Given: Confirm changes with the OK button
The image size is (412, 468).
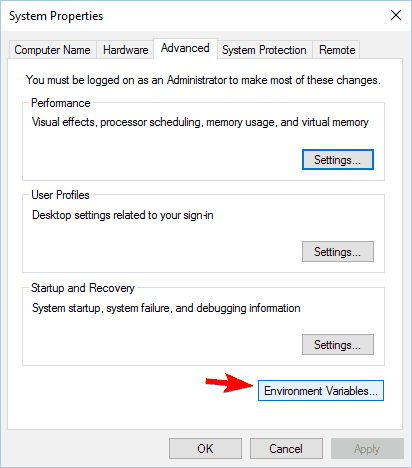Looking at the screenshot, I should tap(205, 449).
